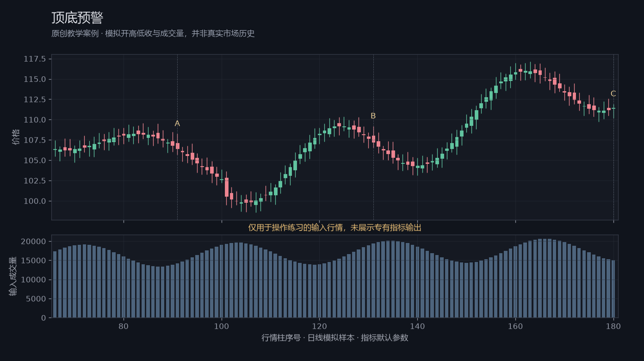Screen dimensions: 644x361
Task: Click the 价格 y-axis label
Action: point(16,137)
